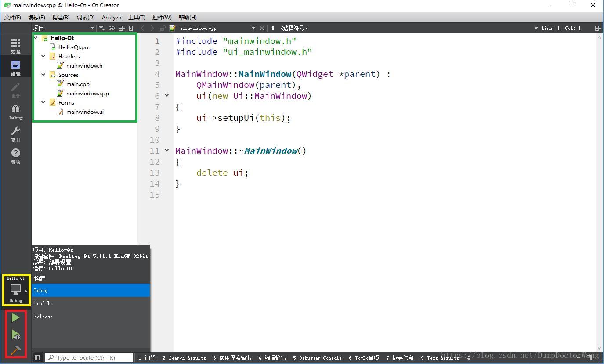The image size is (604, 364).
Task: Collapse the Sources folder
Action: pyautogui.click(x=43, y=75)
